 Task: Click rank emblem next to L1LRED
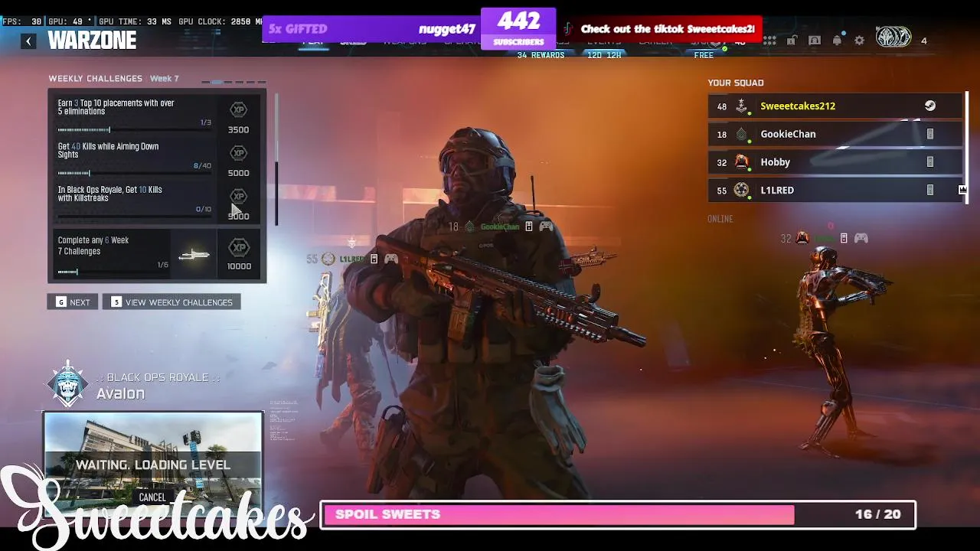(x=741, y=190)
